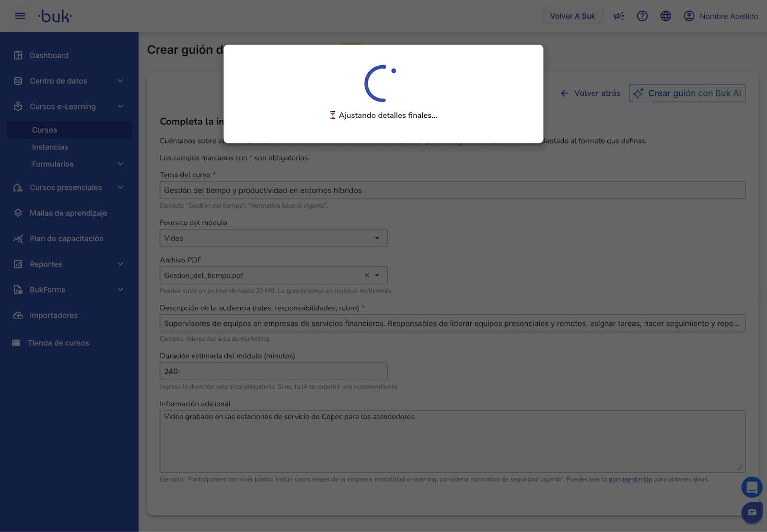Open the help question mark icon

pyautogui.click(x=642, y=16)
